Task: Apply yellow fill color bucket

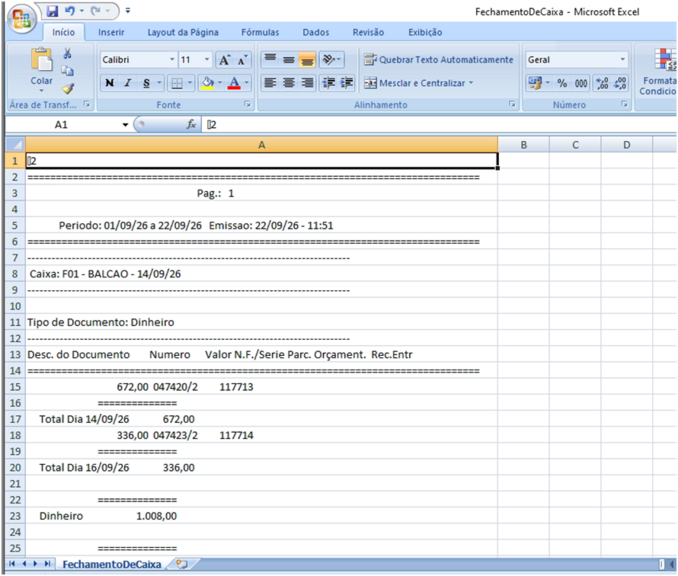Action: pyautogui.click(x=208, y=83)
